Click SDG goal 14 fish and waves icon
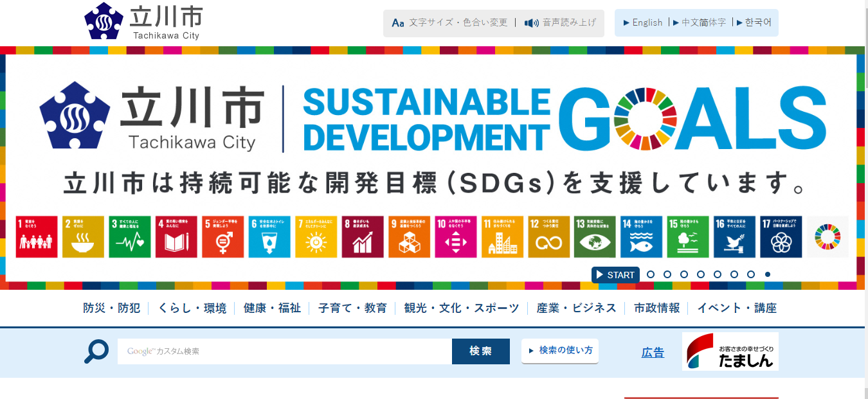This screenshot has height=399, width=868. 642,237
